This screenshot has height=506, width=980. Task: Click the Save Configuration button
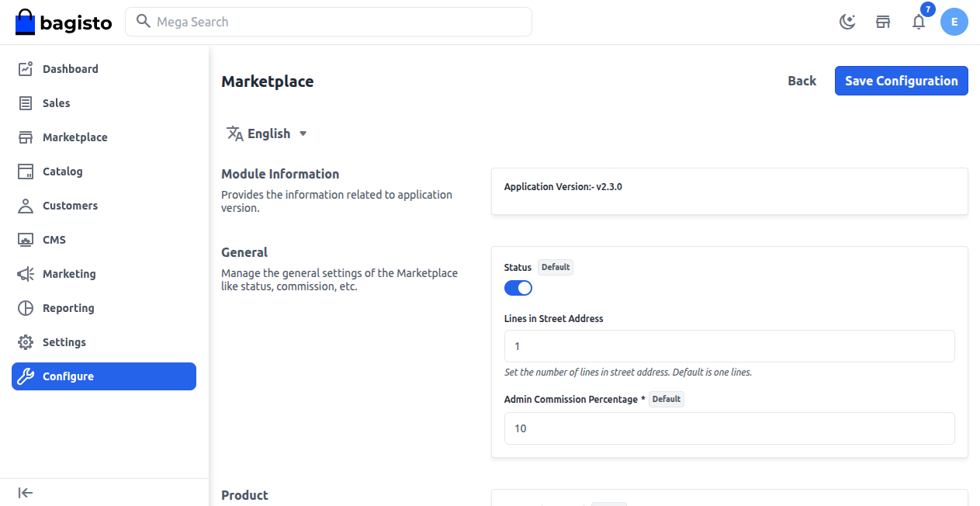(x=901, y=81)
